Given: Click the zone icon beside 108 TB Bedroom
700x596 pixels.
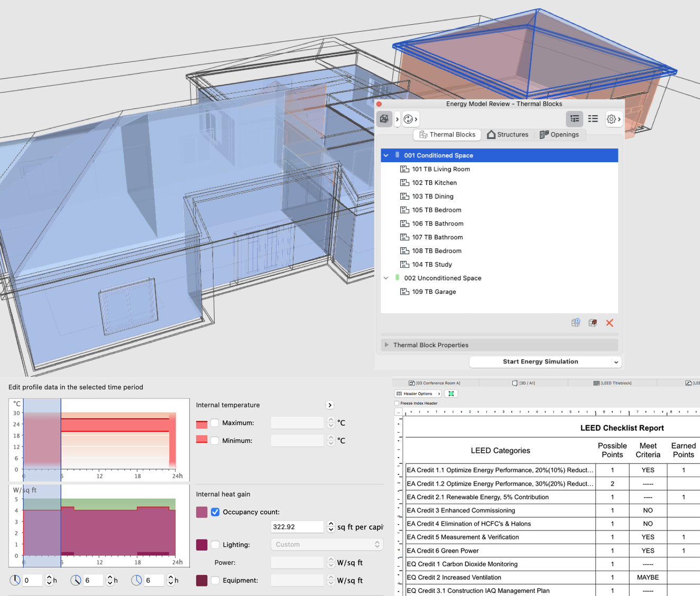Looking at the screenshot, I should [404, 251].
